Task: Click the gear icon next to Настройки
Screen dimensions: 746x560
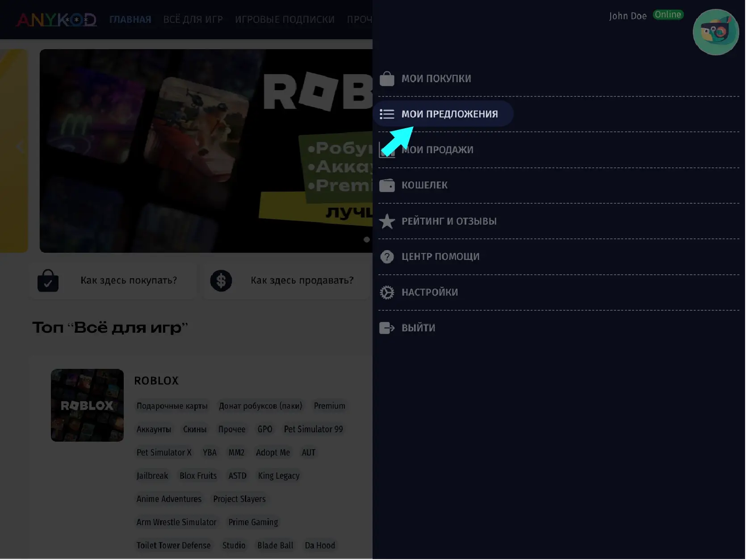Action: coord(387,293)
